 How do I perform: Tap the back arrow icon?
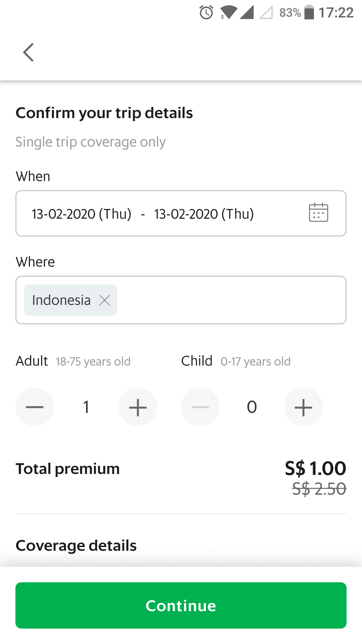pyautogui.click(x=28, y=52)
